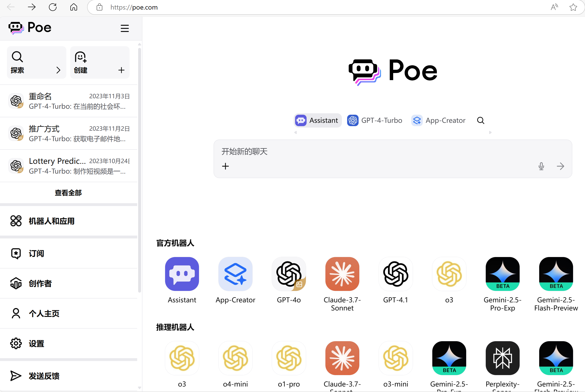Open the Claude-3.7-Sonnet official bot
The width and height of the screenshot is (585, 392).
(342, 274)
